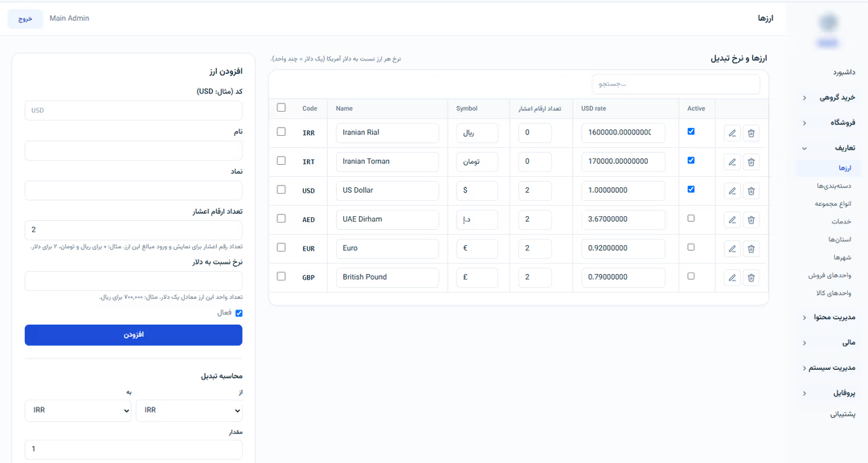
Task: Click Main Admin user name
Action: coord(69,18)
